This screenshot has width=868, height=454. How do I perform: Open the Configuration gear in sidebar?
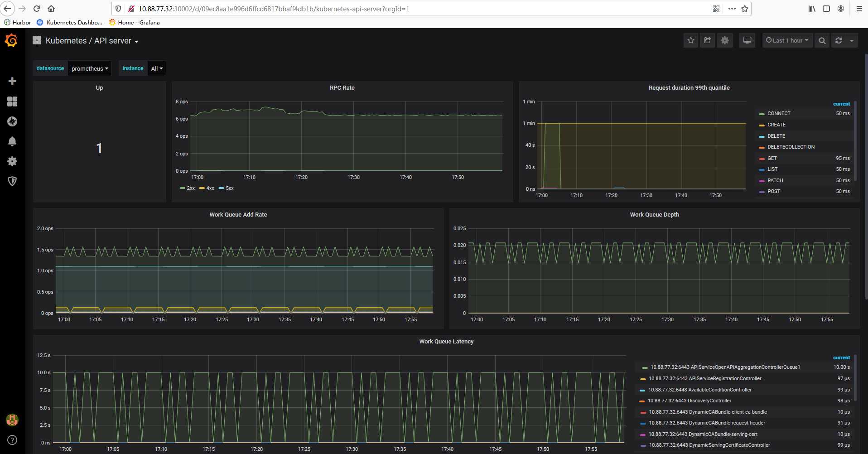(x=12, y=161)
